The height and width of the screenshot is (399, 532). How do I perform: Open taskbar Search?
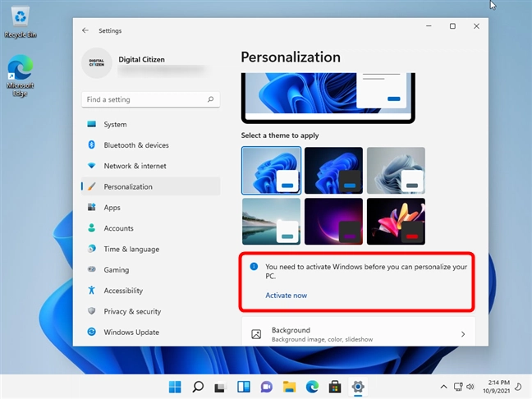198,387
